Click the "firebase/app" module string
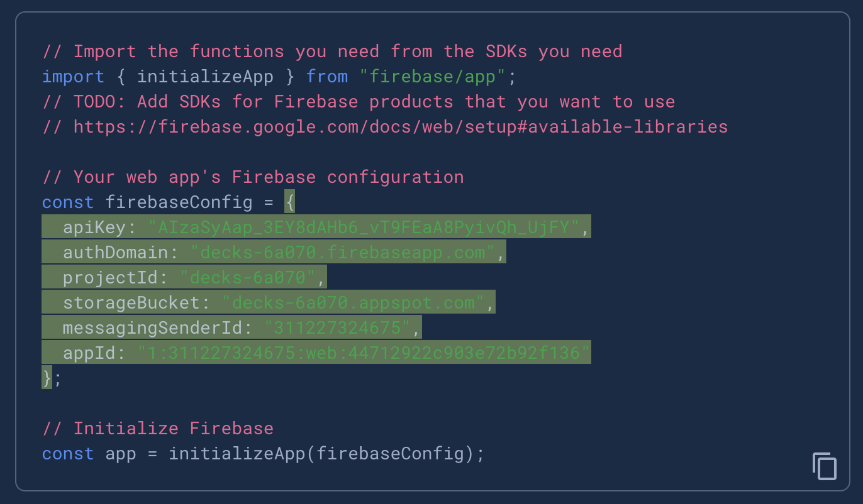 (433, 77)
